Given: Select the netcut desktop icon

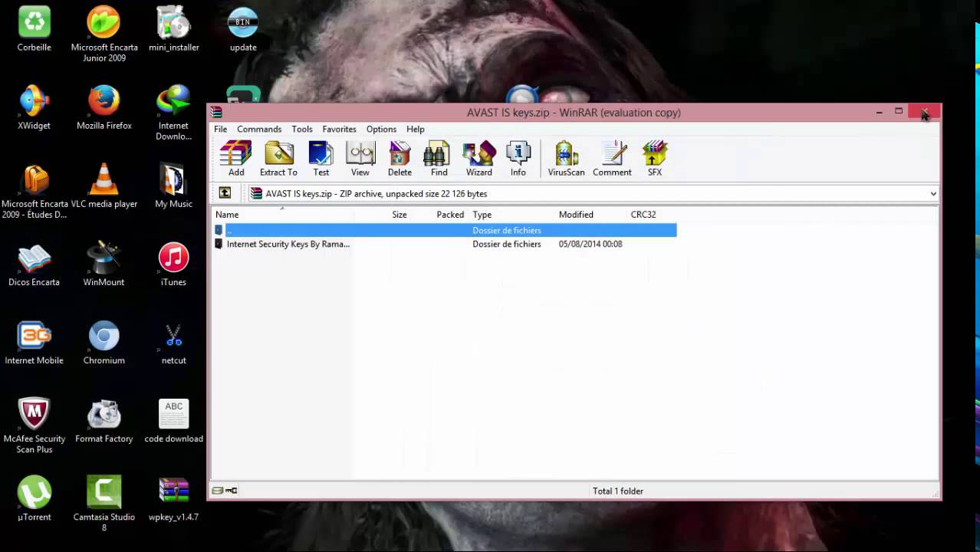Looking at the screenshot, I should [174, 343].
